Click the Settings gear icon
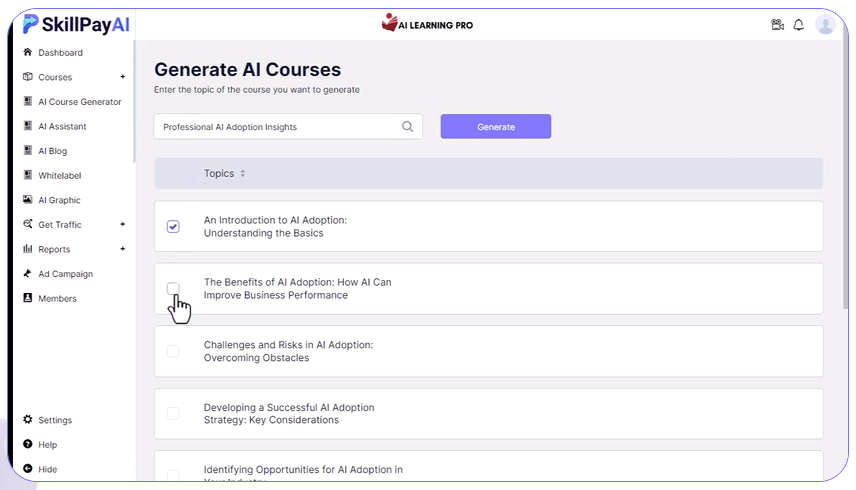This screenshot has width=856, height=490. pyautogui.click(x=28, y=420)
